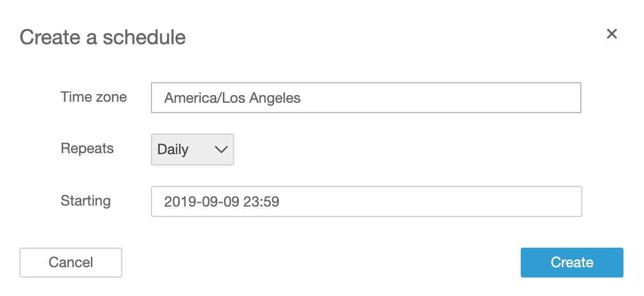
Task: Open the Repeats dropdown menu
Action: (x=193, y=150)
